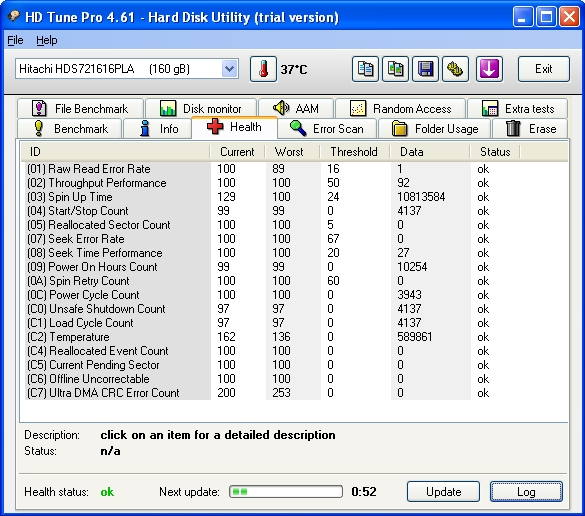The height and width of the screenshot is (516, 585).
Task: Click the Status column header
Action: pyautogui.click(x=495, y=152)
